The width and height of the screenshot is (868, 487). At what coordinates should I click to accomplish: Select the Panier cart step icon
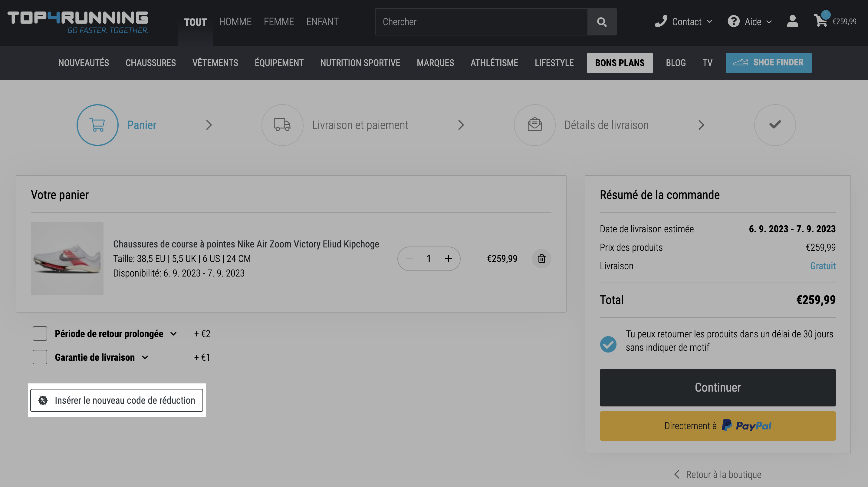pos(97,125)
